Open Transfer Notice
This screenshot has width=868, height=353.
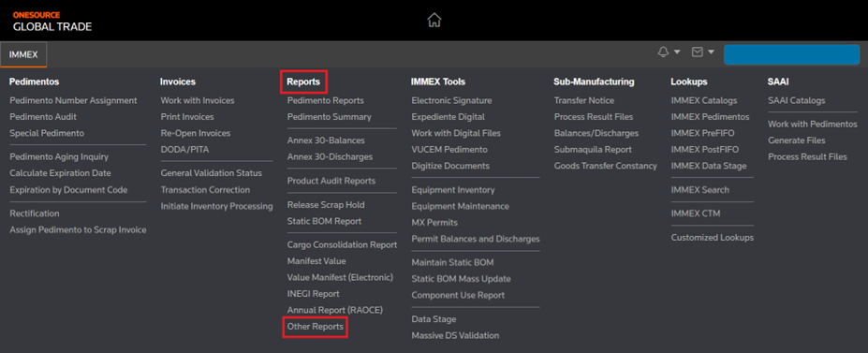(x=584, y=101)
